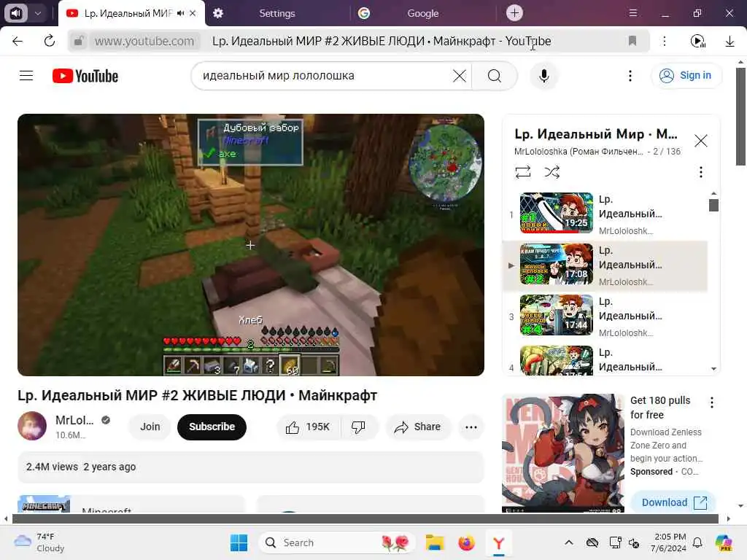The image size is (747, 560).
Task: Open more actions under video
Action: [471, 427]
